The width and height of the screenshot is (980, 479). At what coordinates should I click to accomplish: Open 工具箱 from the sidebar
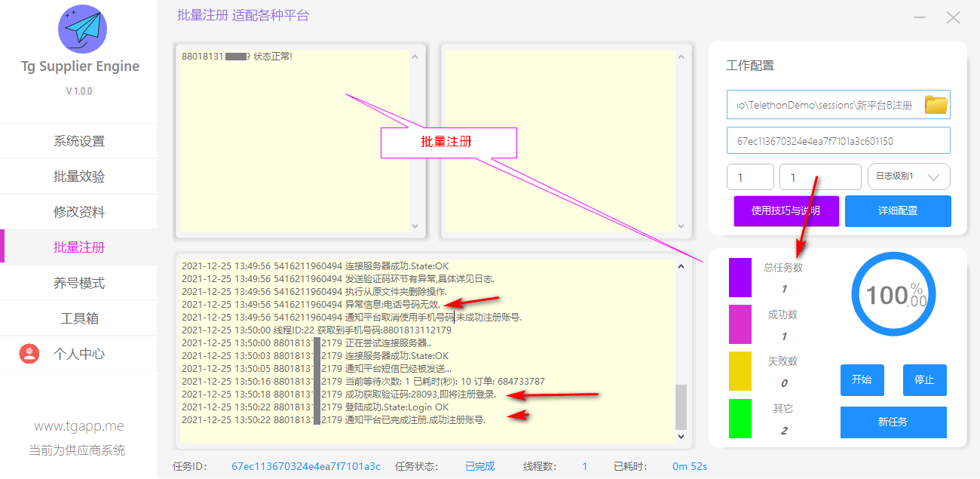(79, 318)
